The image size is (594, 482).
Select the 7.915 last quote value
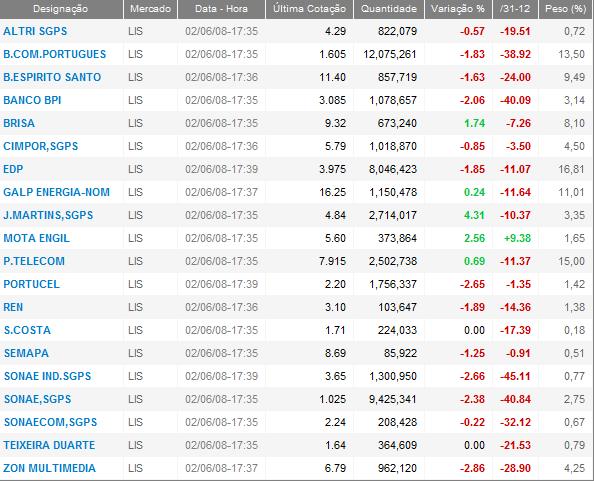(x=333, y=261)
